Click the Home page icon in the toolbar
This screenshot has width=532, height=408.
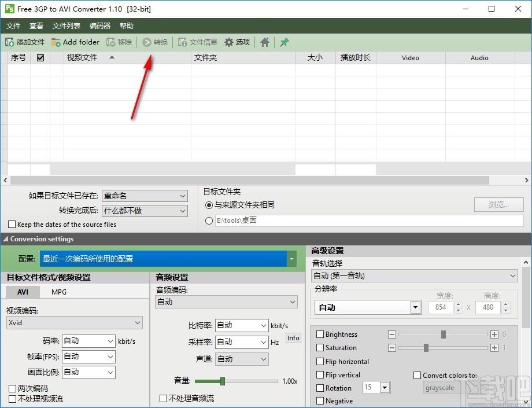265,42
